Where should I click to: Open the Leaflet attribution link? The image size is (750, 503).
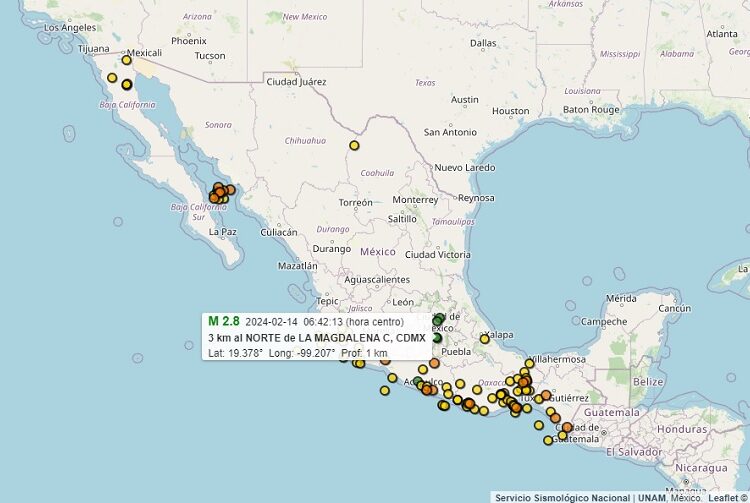[x=723, y=498]
